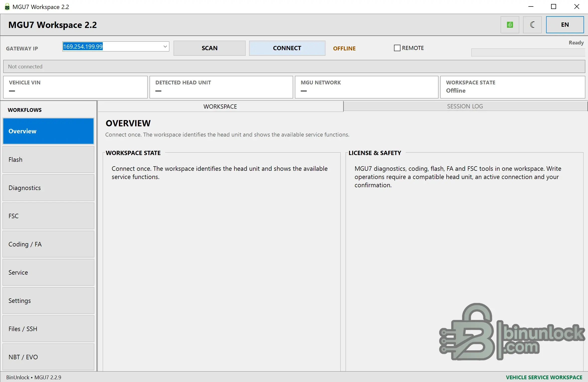Select the Overview workflow in the sidebar
Screen dimensions: 588x382
(x=48, y=131)
